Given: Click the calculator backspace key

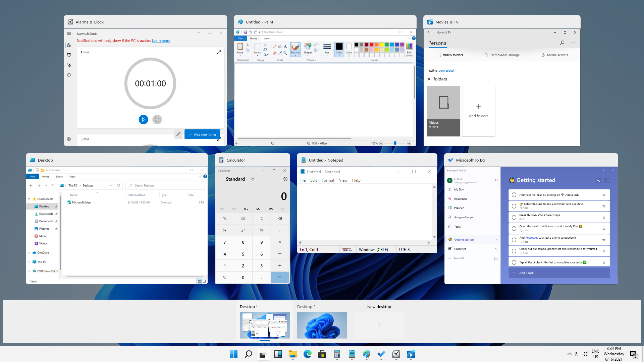Looking at the screenshot, I should (x=280, y=219).
